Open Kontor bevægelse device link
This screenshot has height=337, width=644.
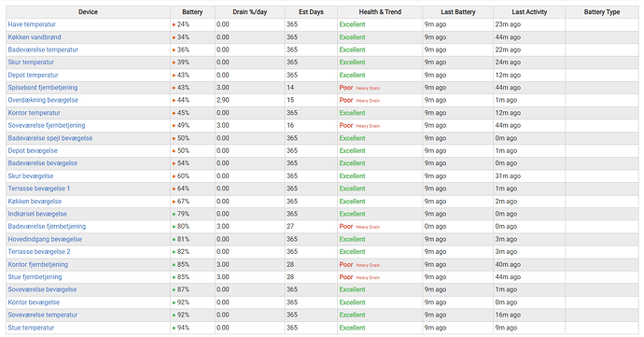(34, 302)
